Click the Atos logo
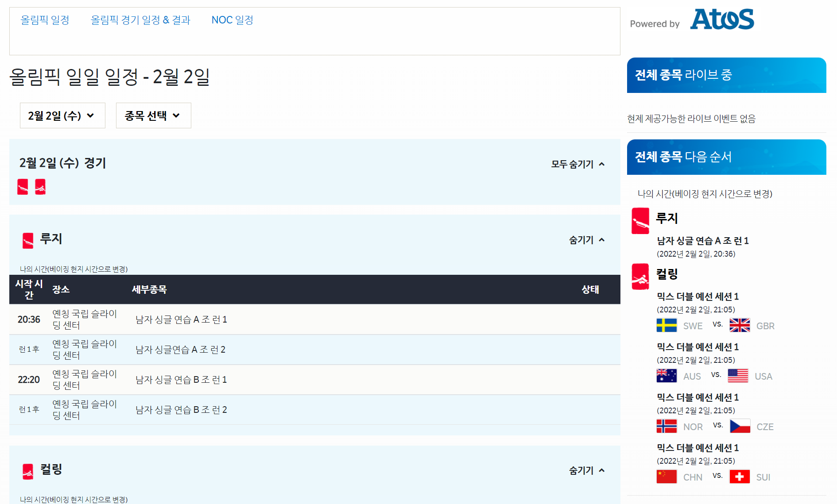This screenshot has width=837, height=504. tap(722, 19)
